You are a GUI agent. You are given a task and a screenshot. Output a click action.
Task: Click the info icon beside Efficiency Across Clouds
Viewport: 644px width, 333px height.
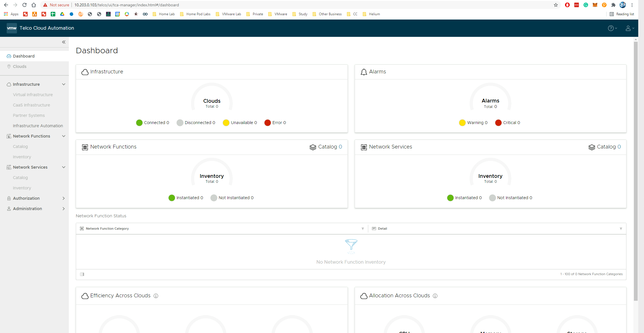156,296
